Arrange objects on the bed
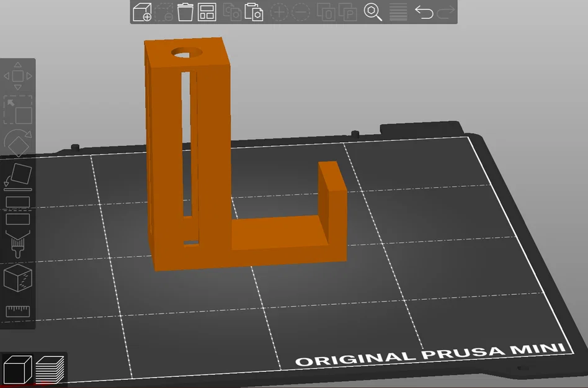Image resolution: width=588 pixels, height=388 pixels. [207, 12]
